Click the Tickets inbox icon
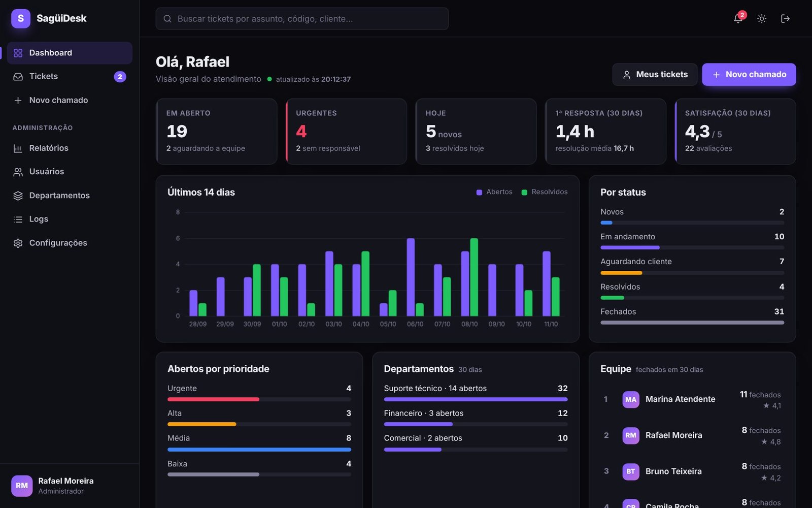This screenshot has width=812, height=508. click(18, 77)
